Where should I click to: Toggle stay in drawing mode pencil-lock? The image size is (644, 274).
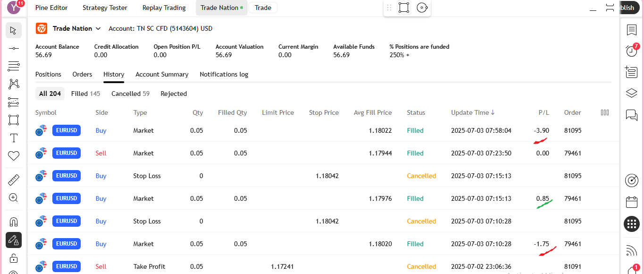tap(14, 240)
